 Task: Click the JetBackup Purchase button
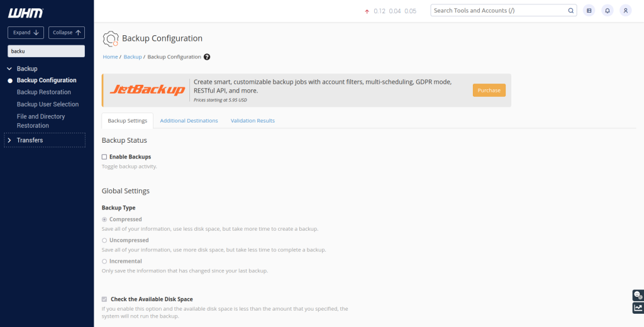pos(489,91)
